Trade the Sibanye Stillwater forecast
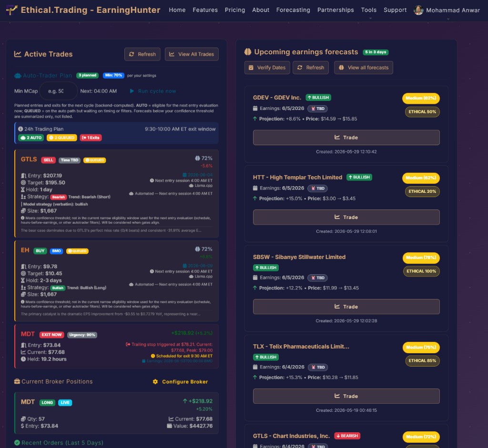 (346, 307)
